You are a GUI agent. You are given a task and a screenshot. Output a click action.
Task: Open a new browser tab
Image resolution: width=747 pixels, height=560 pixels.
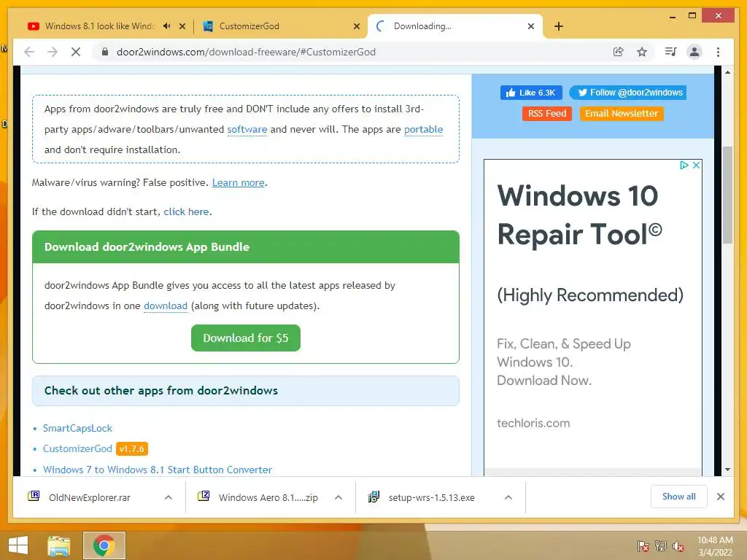point(559,26)
